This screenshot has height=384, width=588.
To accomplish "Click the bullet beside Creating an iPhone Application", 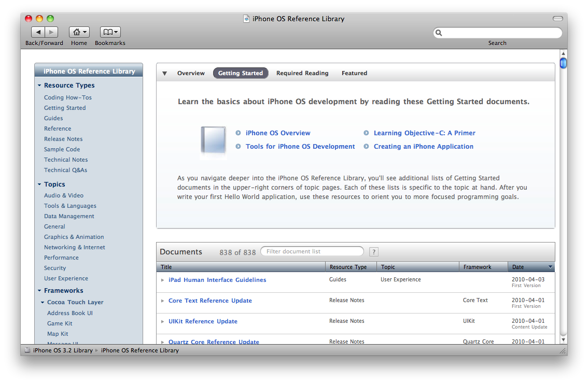I will coord(366,147).
